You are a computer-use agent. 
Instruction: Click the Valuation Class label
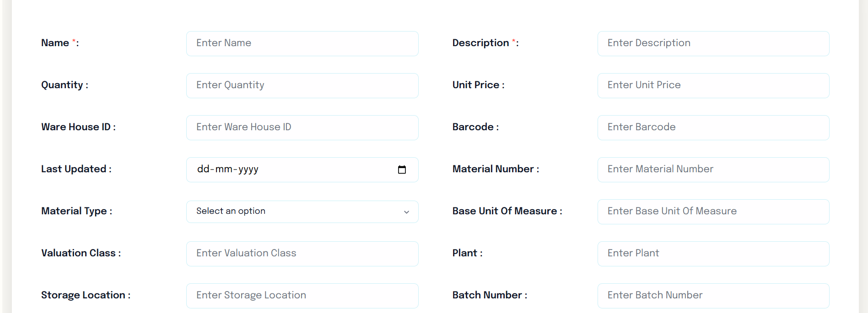point(81,253)
